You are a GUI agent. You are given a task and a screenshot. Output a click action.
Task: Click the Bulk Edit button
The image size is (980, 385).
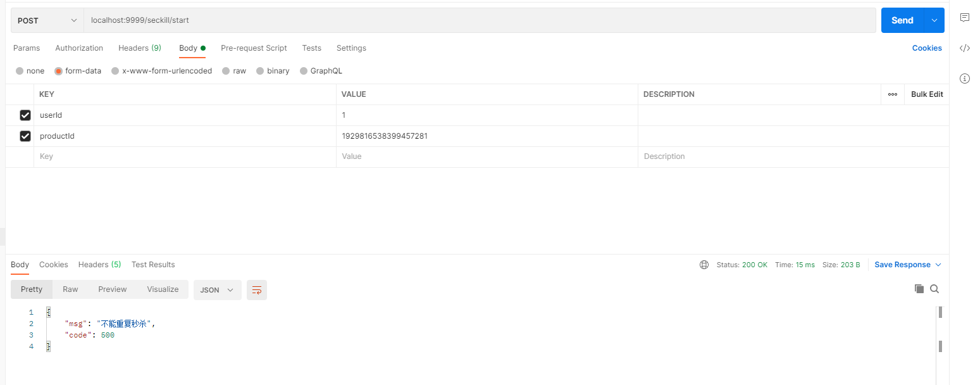(x=927, y=94)
